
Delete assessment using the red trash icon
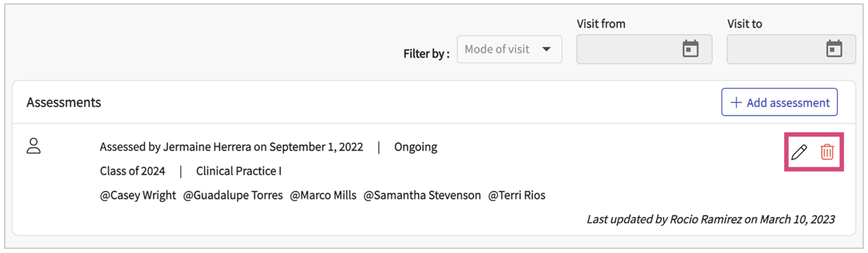(827, 152)
